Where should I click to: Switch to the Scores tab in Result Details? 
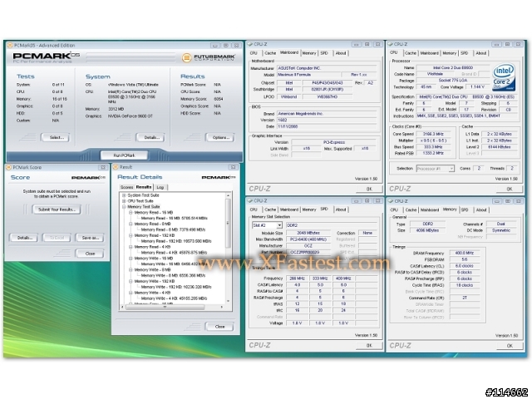[126, 187]
